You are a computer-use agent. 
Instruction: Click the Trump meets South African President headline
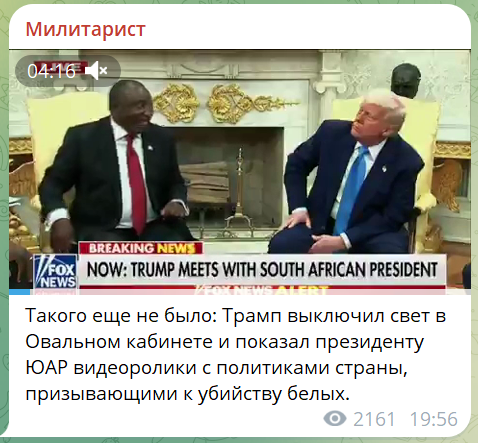pyautogui.click(x=262, y=269)
